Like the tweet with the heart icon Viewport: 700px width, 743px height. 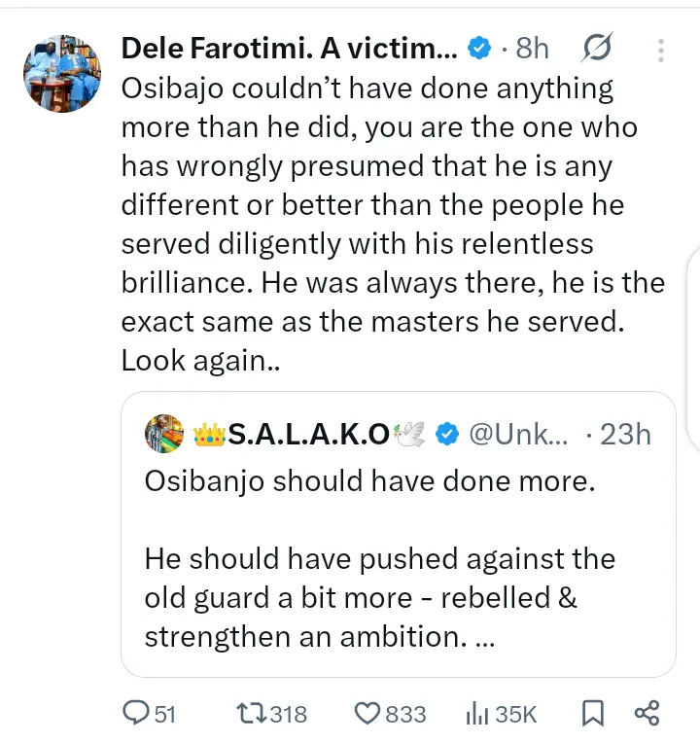tap(367, 714)
